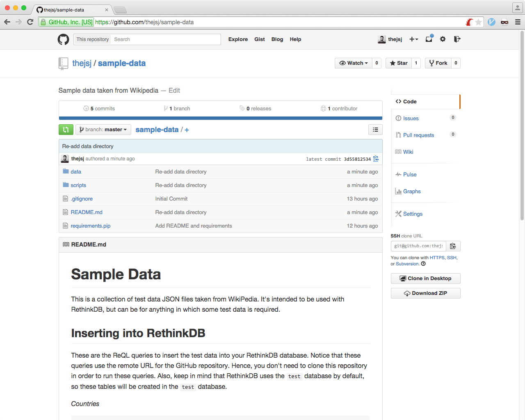Open README.md file link

[87, 212]
